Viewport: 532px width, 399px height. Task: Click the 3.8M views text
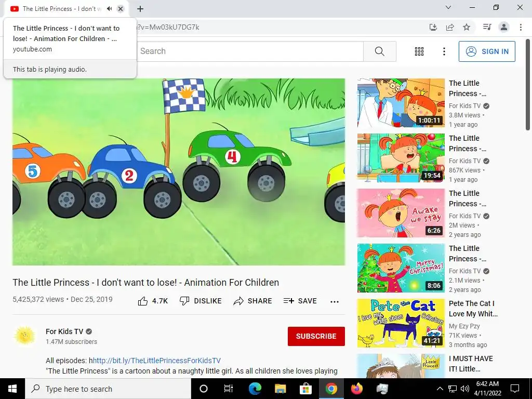tap(464, 115)
